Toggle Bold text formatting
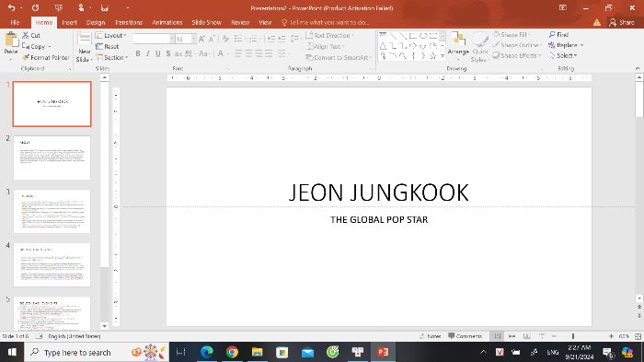 click(138, 53)
